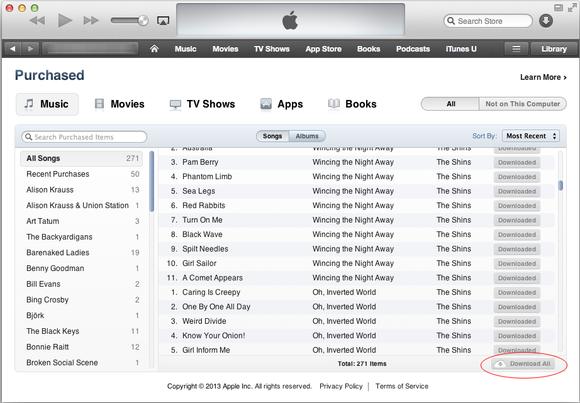This screenshot has width=580, height=403.
Task: Adjust the volume slider knob
Action: pos(143,20)
